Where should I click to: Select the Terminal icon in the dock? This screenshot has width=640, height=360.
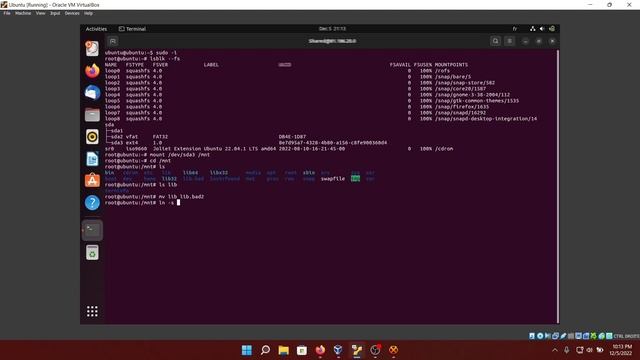pos(92,230)
